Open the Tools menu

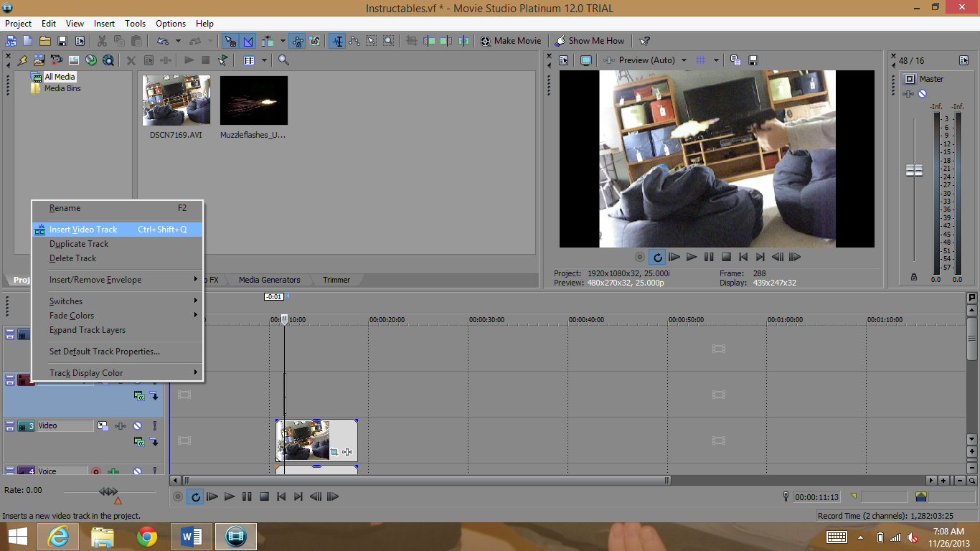[x=135, y=24]
